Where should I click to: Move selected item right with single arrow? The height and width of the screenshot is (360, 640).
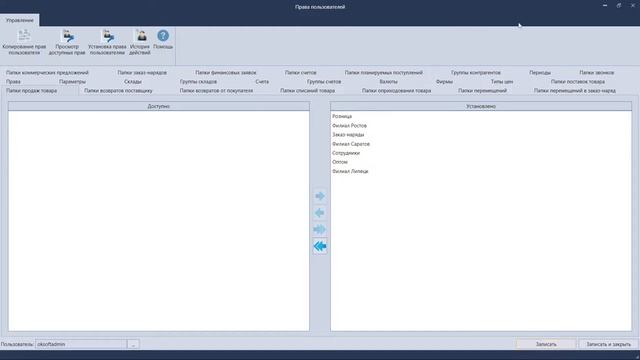point(320,196)
